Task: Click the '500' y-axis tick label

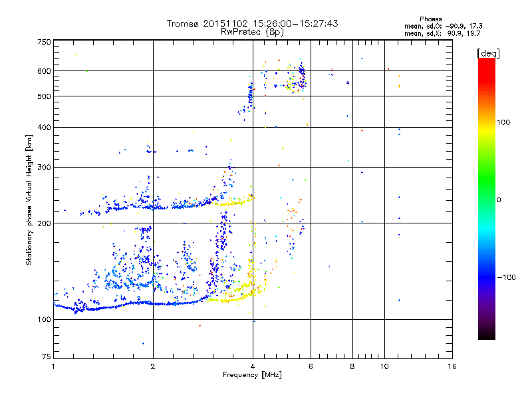Action: pos(44,96)
